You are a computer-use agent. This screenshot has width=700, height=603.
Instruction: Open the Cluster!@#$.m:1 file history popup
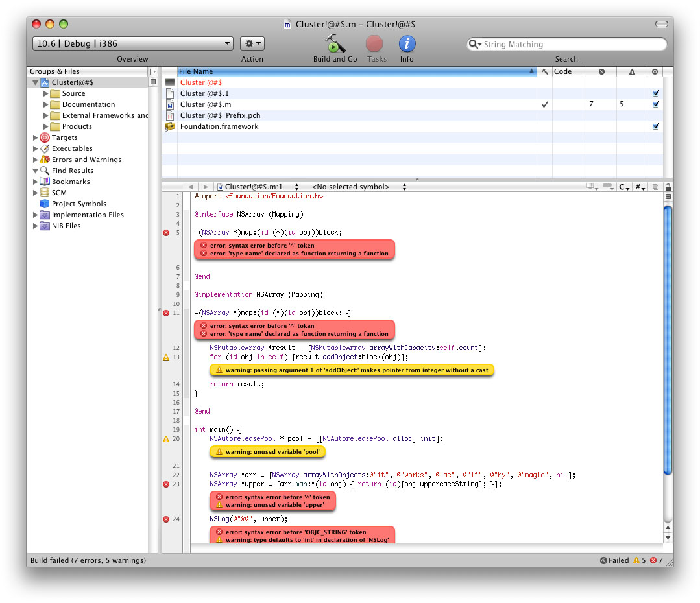pos(258,187)
